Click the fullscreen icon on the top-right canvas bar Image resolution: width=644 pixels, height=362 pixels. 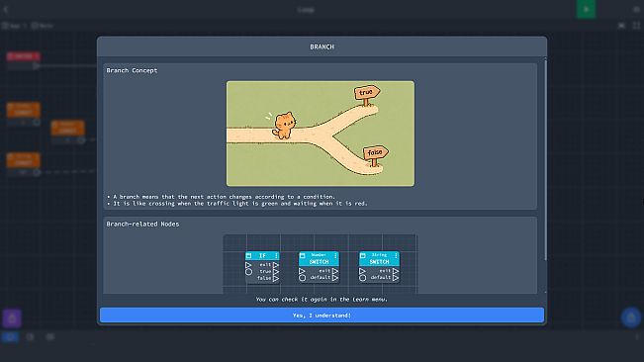(636, 26)
